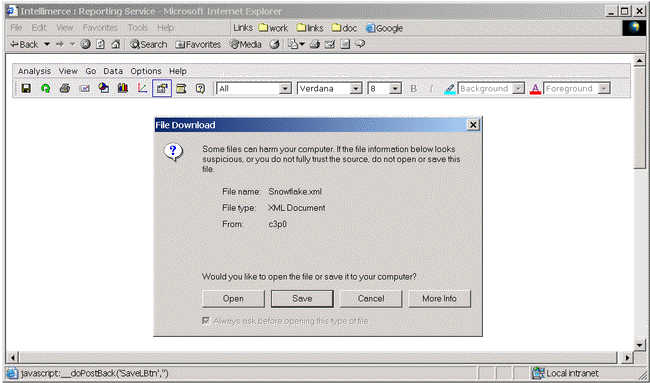
Task: Expand the Background color dropdown
Action: click(518, 88)
